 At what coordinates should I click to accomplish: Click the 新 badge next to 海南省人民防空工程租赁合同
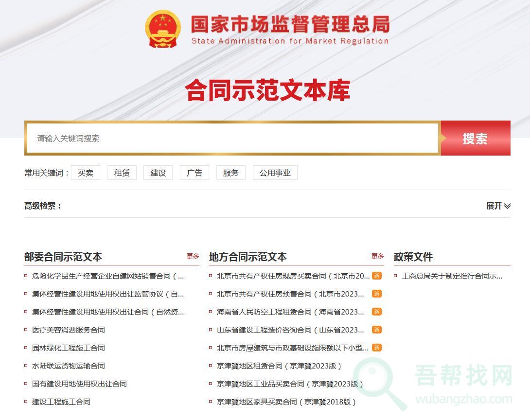tap(377, 312)
